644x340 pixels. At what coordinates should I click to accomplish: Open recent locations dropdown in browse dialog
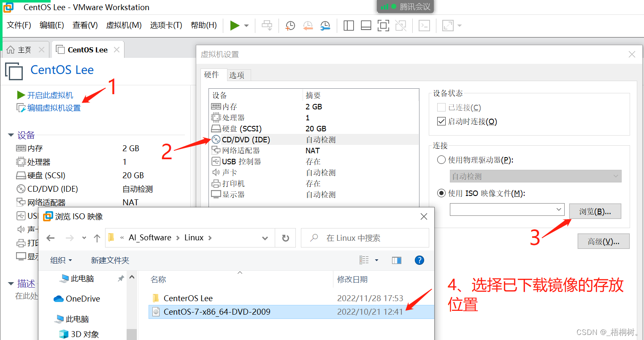tap(84, 238)
